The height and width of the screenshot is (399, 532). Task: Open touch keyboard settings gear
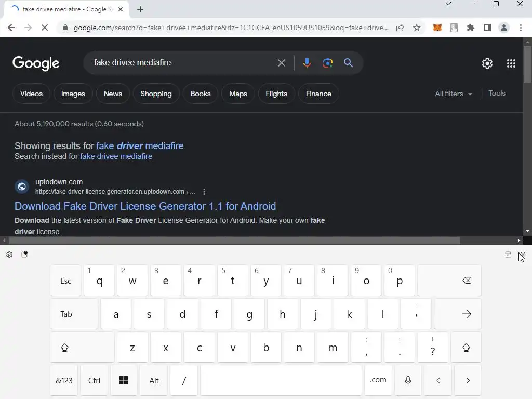point(9,255)
